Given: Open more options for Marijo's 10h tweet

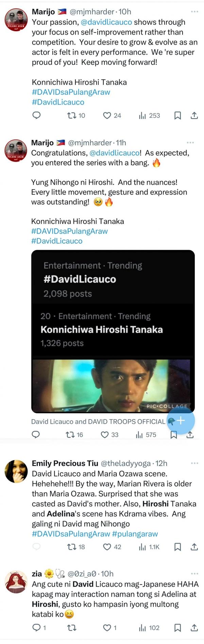Looking at the screenshot, I should 194,12.
